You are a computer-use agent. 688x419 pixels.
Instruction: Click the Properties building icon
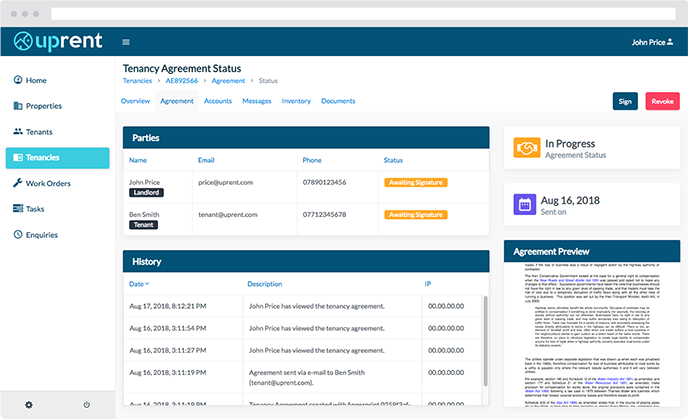18,106
